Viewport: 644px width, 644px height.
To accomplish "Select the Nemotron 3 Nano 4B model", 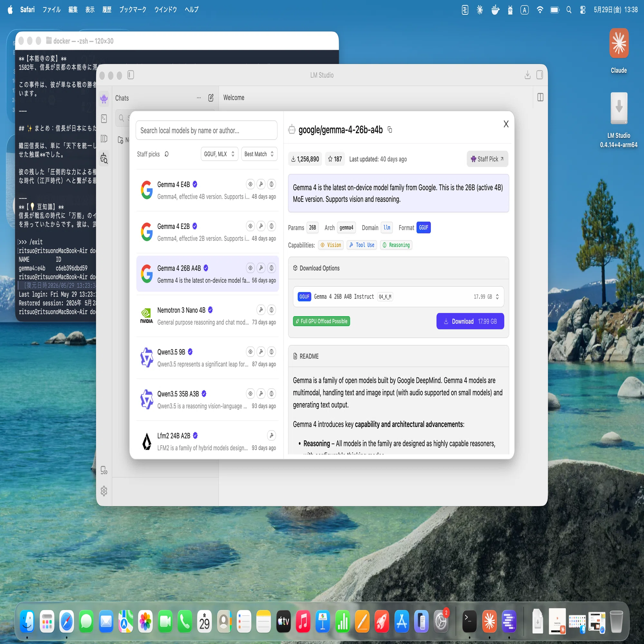I will click(x=207, y=316).
